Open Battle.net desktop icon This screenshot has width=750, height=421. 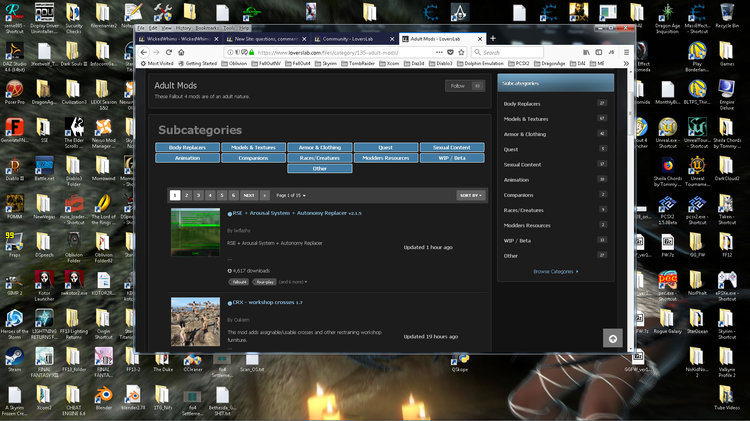(x=44, y=169)
